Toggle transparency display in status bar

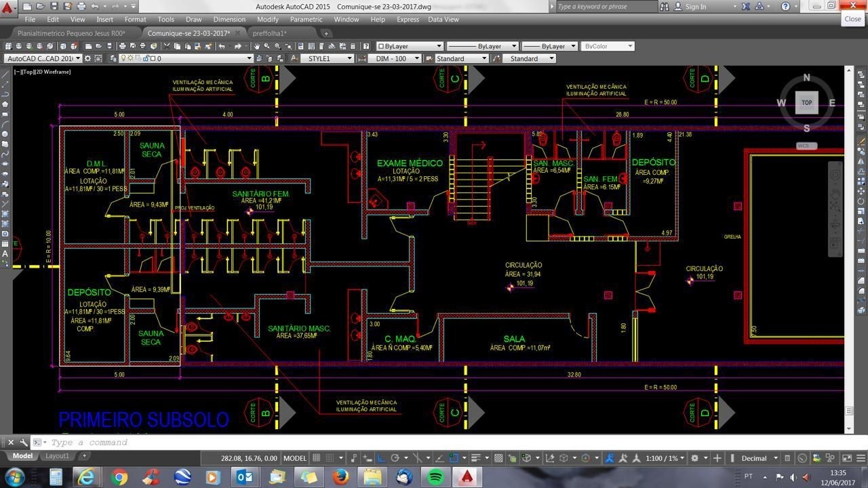pos(498,458)
